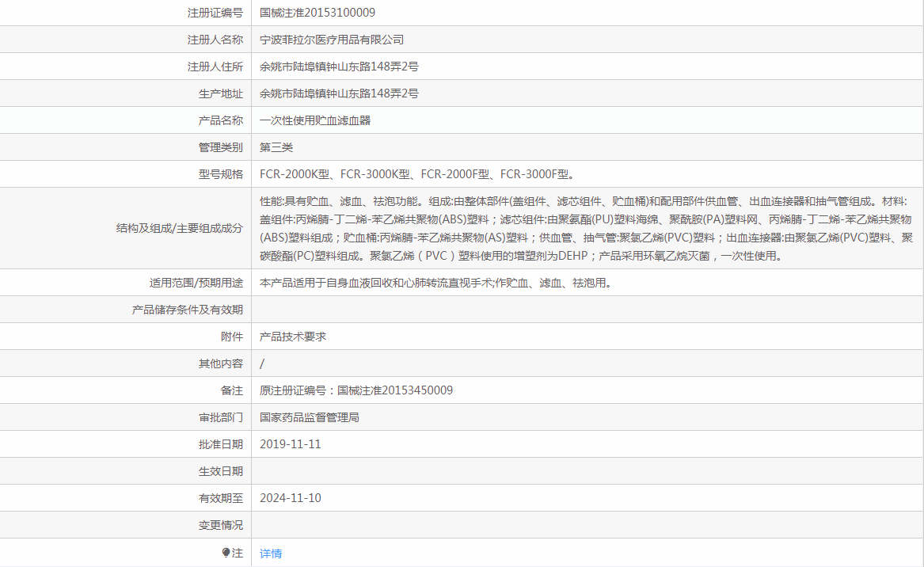Select remark 原注册证编号：国械注准20153450009
Image resolution: width=924 pixels, height=567 pixels.
(x=356, y=390)
